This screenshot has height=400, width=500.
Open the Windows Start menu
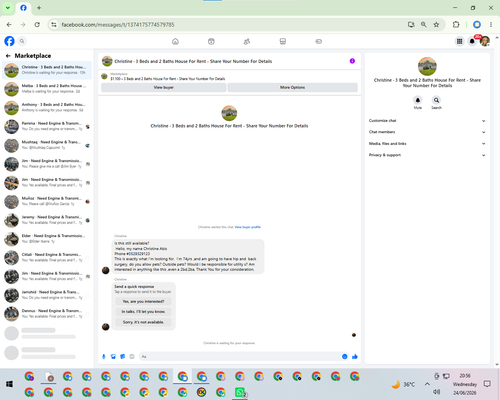(9, 384)
